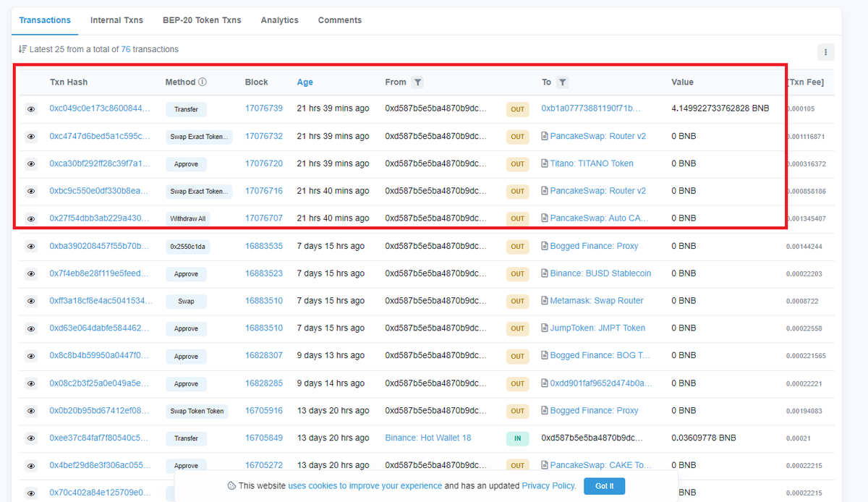868x502 pixels.
Task: Click contract icon beside 0xdd901faf9652d474b0a
Action: click(545, 383)
